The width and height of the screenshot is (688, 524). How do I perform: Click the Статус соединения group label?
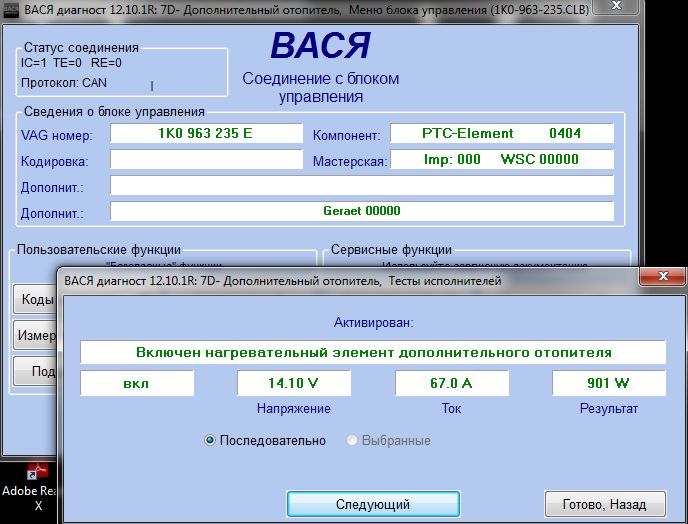point(81,47)
